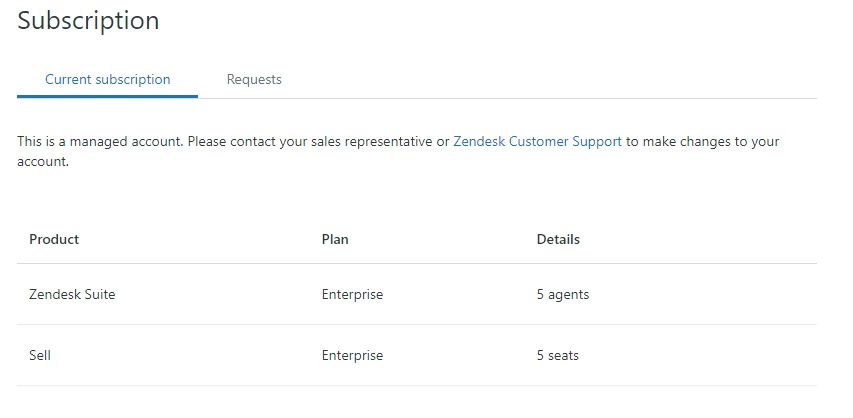Click the "5 seats" details cell

click(558, 356)
